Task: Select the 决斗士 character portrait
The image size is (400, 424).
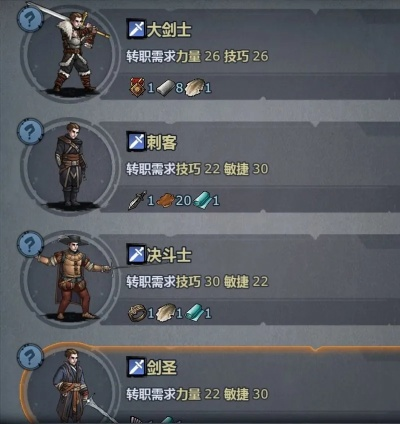Action: (70, 277)
